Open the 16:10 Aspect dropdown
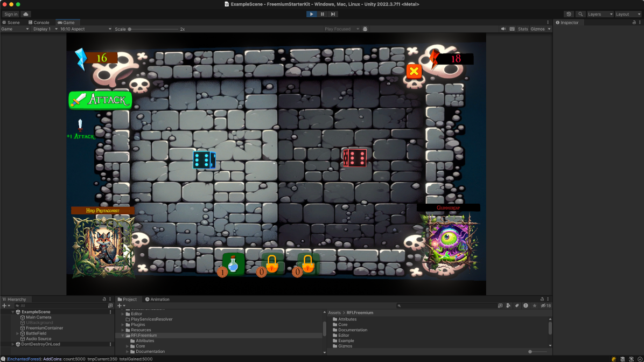The image size is (644, 362). click(x=85, y=29)
